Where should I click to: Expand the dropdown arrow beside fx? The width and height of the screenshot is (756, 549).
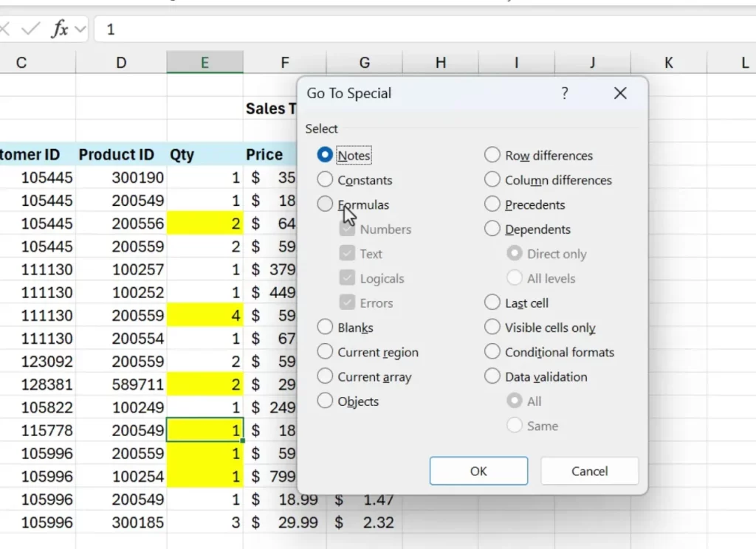point(80,30)
